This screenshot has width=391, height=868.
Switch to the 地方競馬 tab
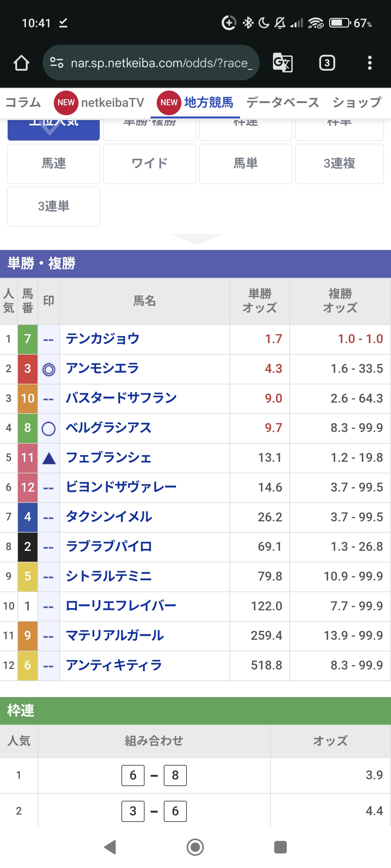pos(208,102)
